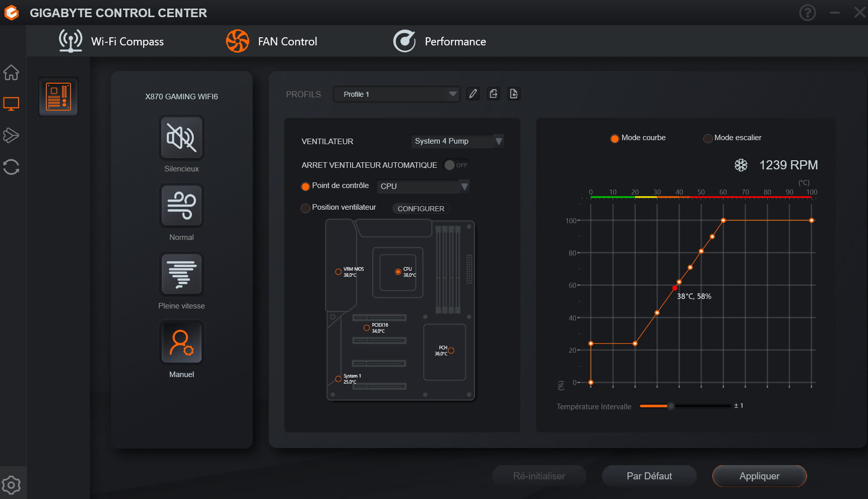Select the Silencieux muted-speaker preset

point(181,137)
